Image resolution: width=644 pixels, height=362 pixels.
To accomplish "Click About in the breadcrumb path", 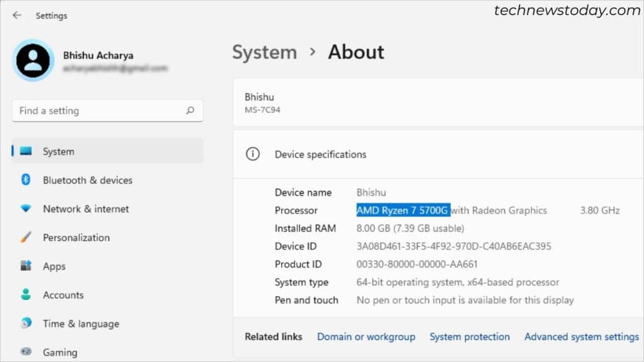I will [355, 52].
